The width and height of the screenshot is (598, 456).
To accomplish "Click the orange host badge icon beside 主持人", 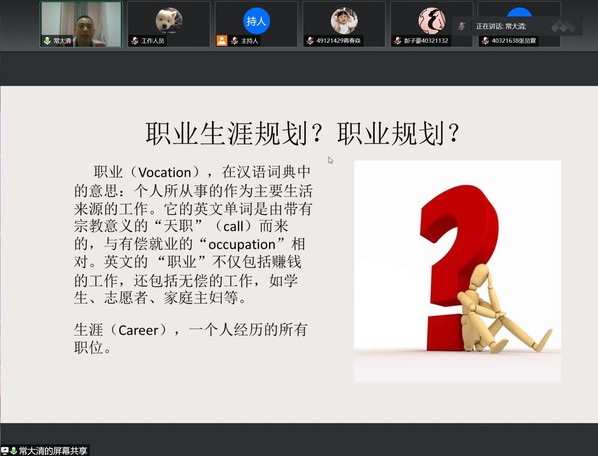I will [x=222, y=40].
